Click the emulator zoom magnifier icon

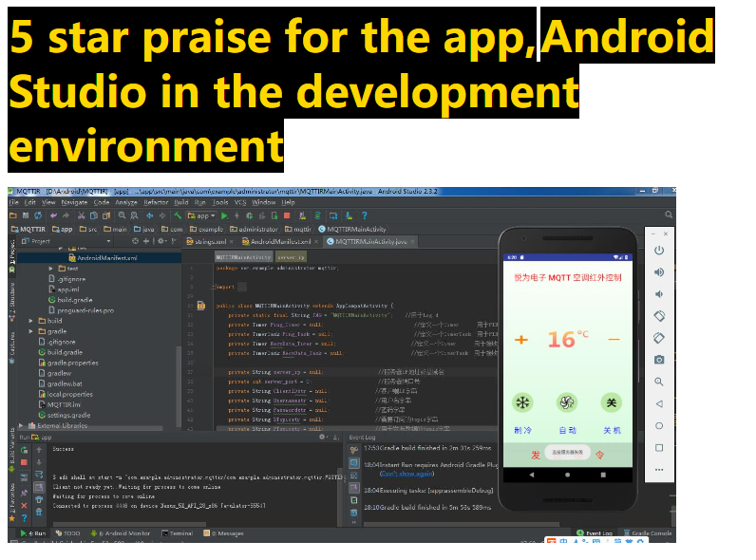click(x=659, y=382)
